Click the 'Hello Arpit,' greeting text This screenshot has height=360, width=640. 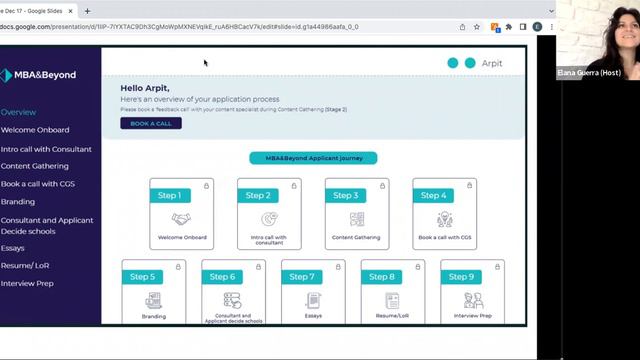click(145, 88)
